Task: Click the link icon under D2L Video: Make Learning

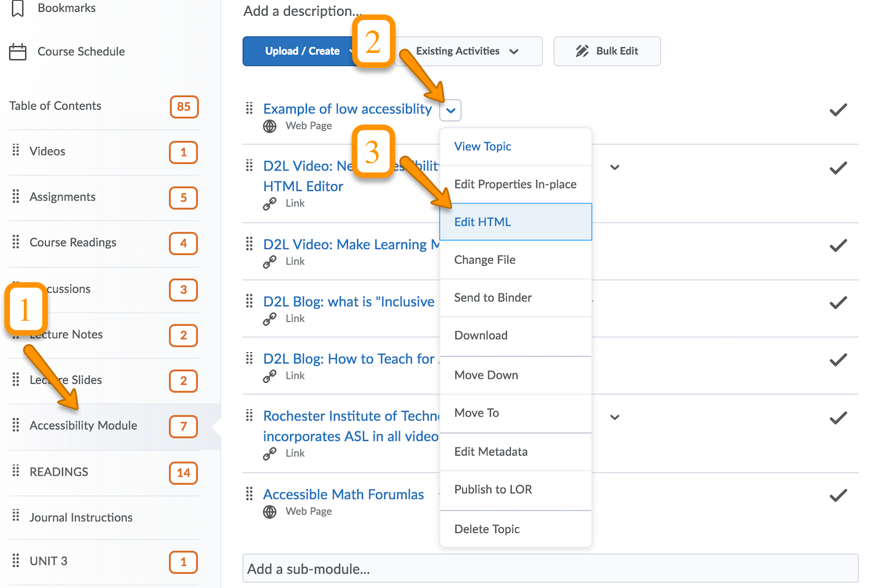Action: pos(270,262)
